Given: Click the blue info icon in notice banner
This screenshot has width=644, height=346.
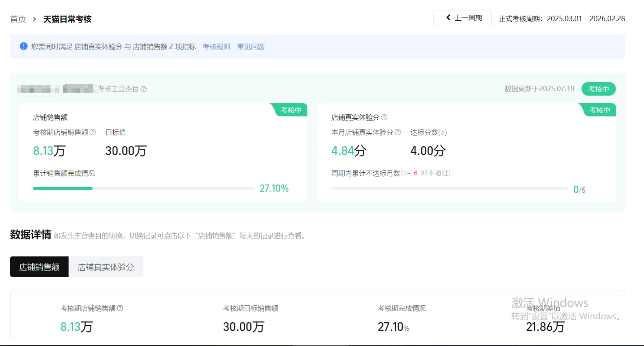Looking at the screenshot, I should click(24, 46).
